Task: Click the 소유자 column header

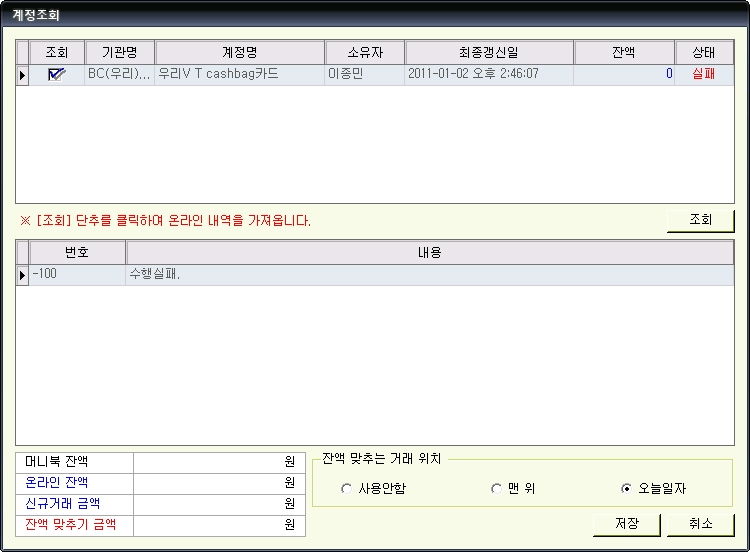Action: coord(365,53)
